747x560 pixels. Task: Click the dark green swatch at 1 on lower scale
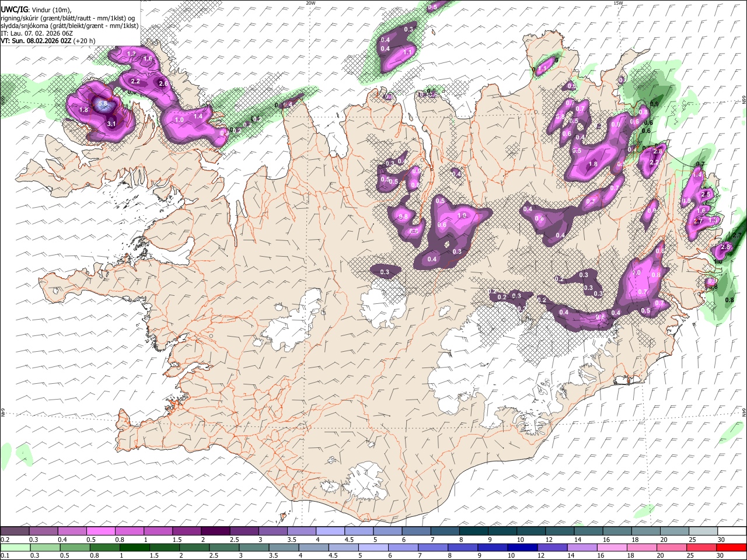coord(134,548)
